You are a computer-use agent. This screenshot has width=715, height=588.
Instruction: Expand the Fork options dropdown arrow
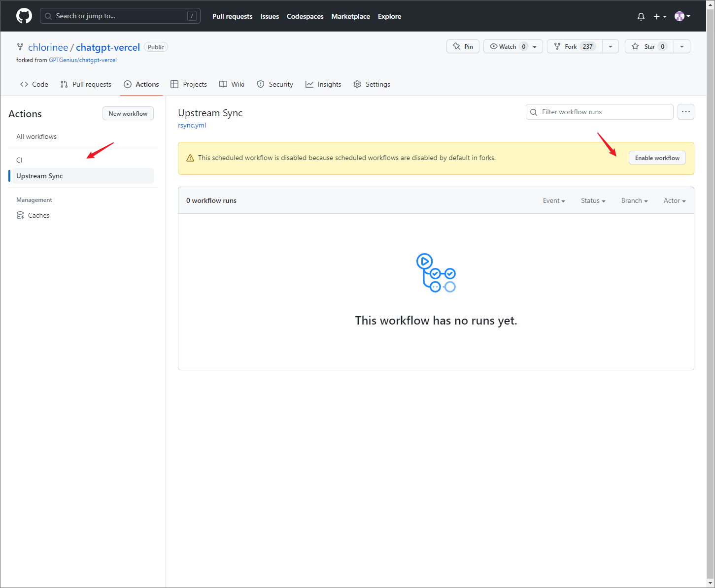[x=610, y=46]
